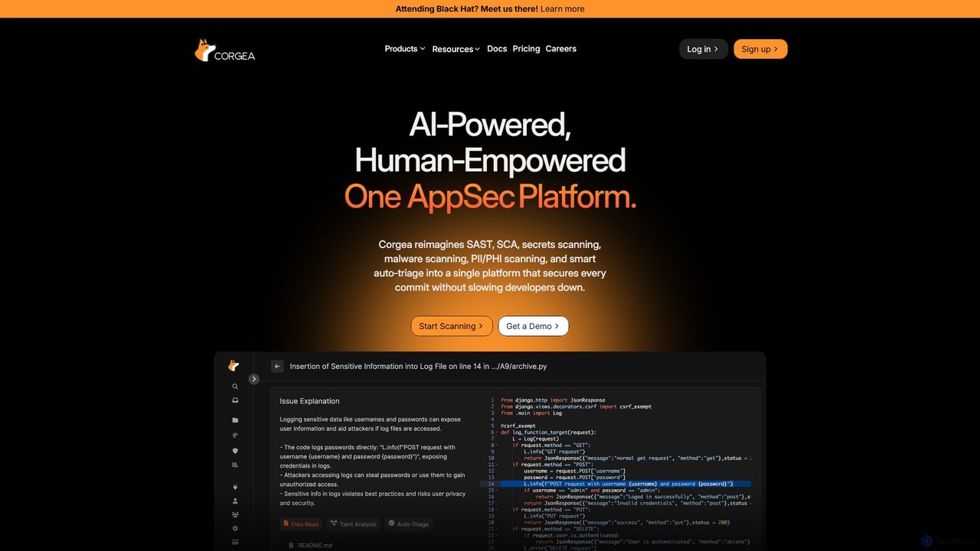This screenshot has width=980, height=551.
Task: Click the search magnifier icon in dashboard sidebar
Action: click(235, 387)
